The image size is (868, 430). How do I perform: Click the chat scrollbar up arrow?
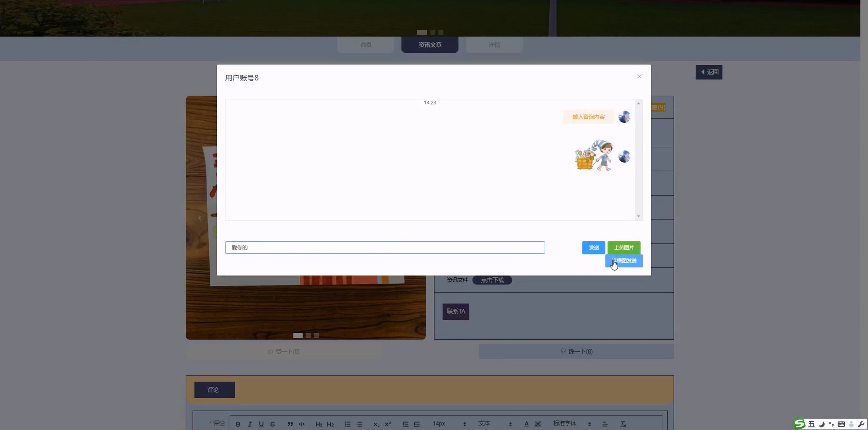638,104
